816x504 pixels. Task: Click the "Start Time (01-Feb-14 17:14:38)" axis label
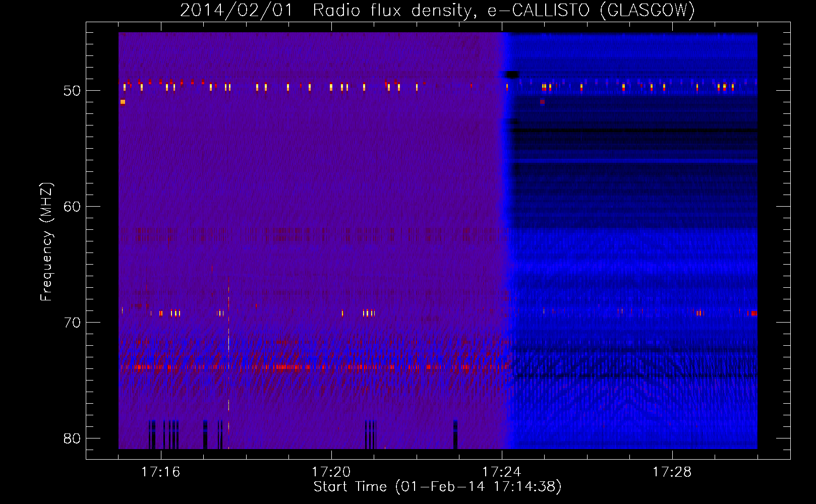(437, 487)
